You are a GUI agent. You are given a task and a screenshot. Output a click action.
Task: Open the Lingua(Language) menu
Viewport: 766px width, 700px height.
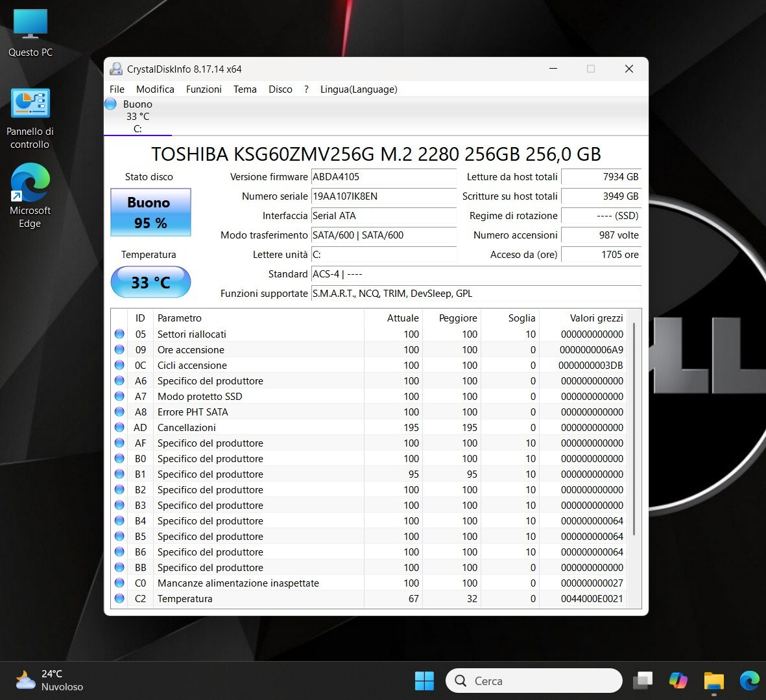(359, 89)
